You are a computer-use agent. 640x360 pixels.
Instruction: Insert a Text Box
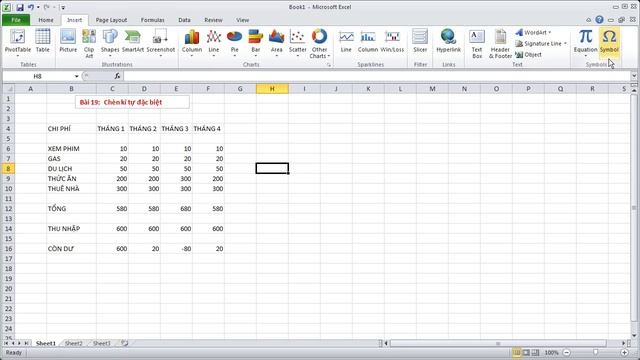pos(477,43)
